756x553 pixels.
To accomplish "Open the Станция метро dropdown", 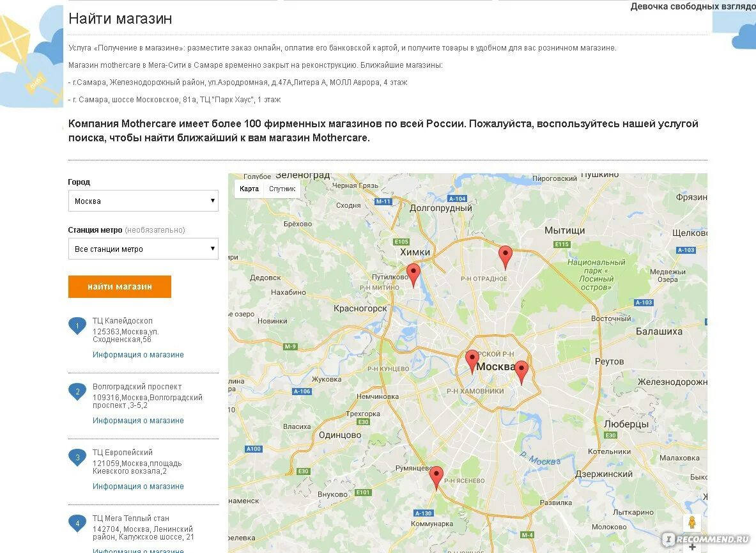I will (143, 249).
